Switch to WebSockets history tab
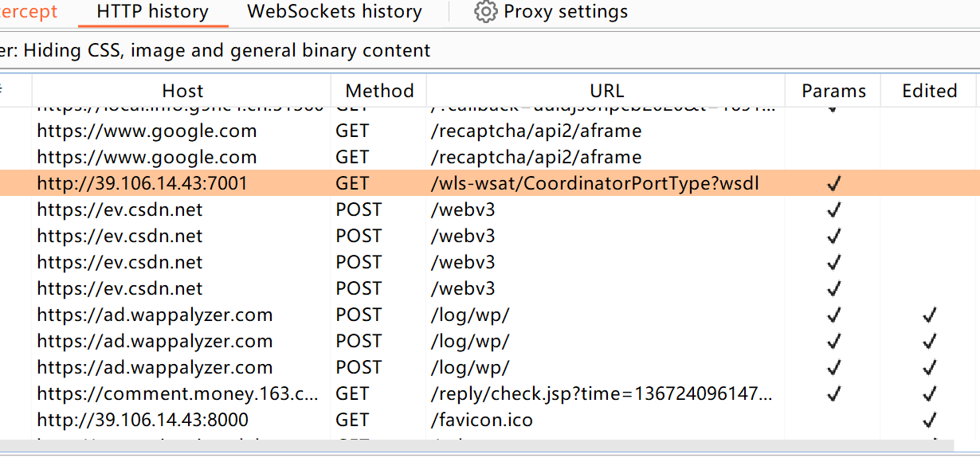This screenshot has width=980, height=458. point(335,12)
